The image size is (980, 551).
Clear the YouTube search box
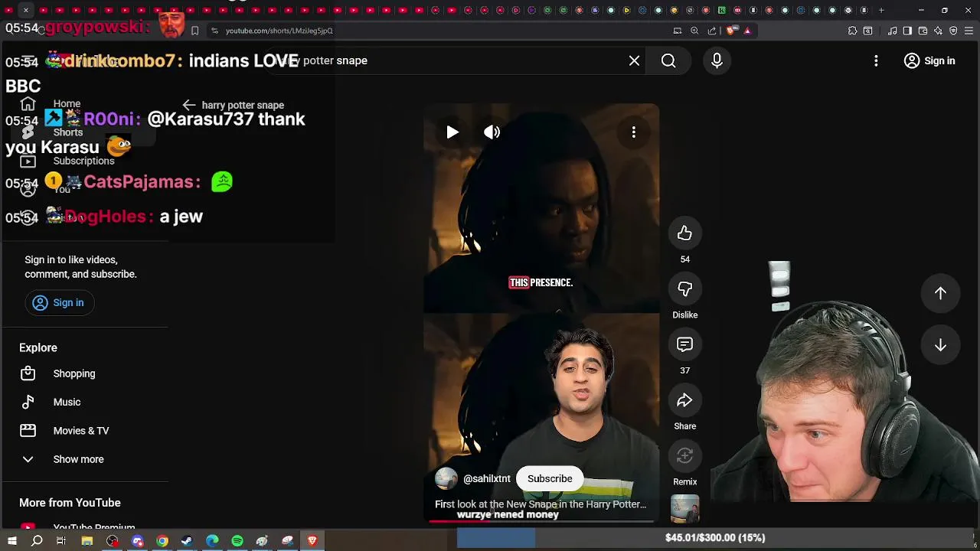pos(634,60)
